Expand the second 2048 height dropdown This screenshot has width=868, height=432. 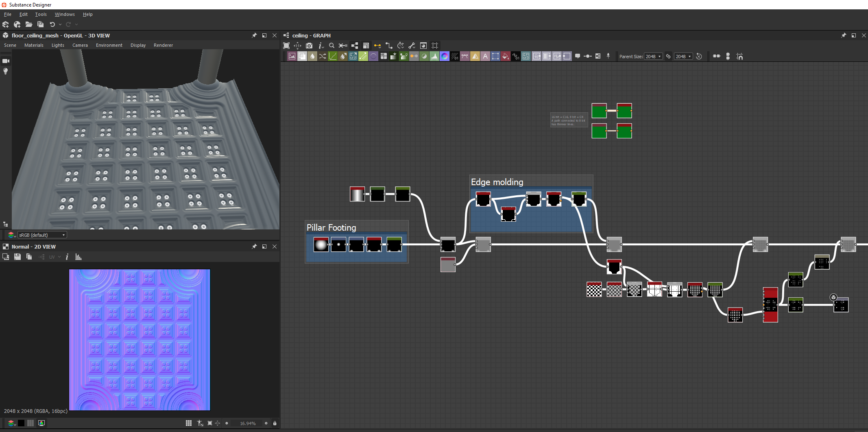pos(683,57)
